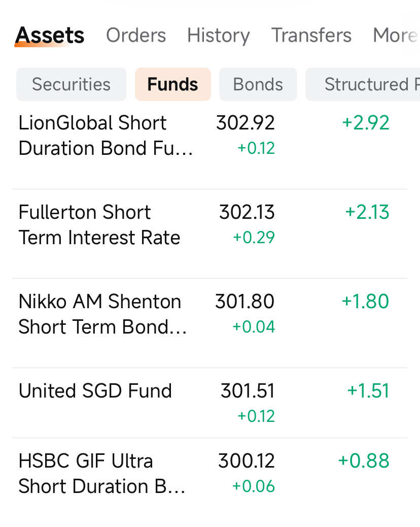Go to the History tab
Viewport: 420px width, 527px height.
click(218, 36)
